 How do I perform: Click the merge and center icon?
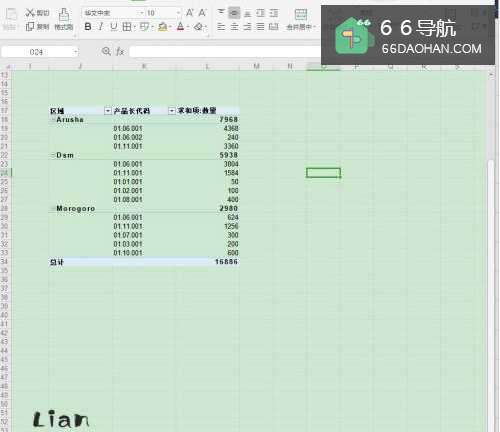pos(300,15)
